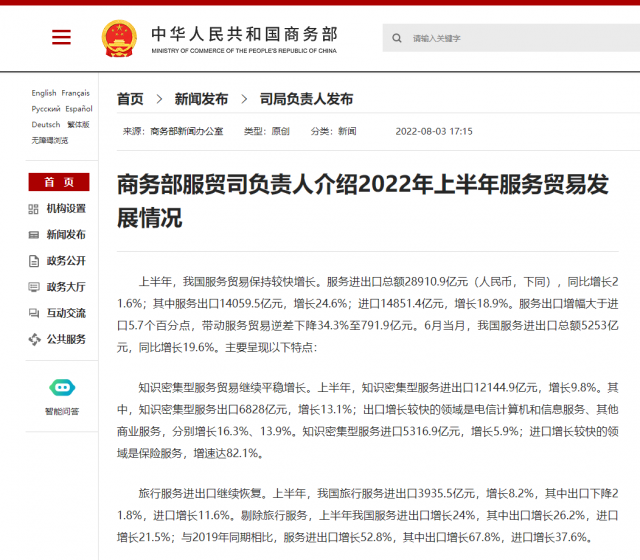This screenshot has width=640, height=560.
Task: Click the 机构设置 grid icon
Action: 34,208
